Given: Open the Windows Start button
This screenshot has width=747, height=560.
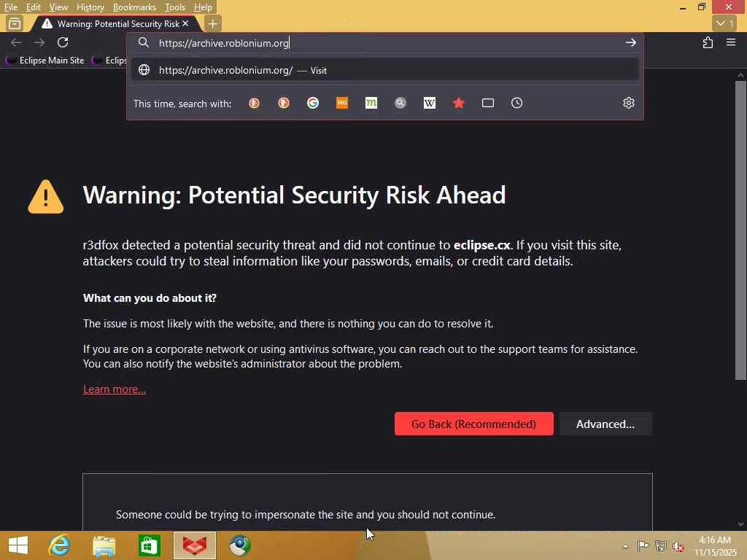Looking at the screenshot, I should (x=18, y=545).
